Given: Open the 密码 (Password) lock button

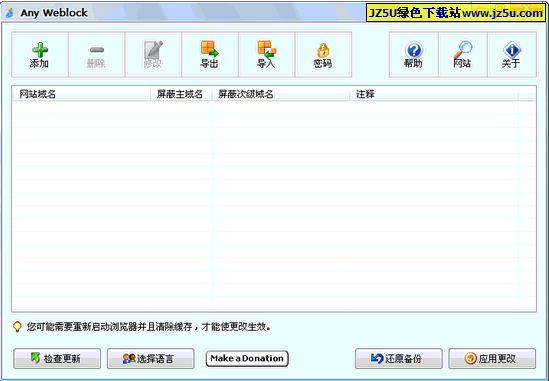Looking at the screenshot, I should (324, 55).
